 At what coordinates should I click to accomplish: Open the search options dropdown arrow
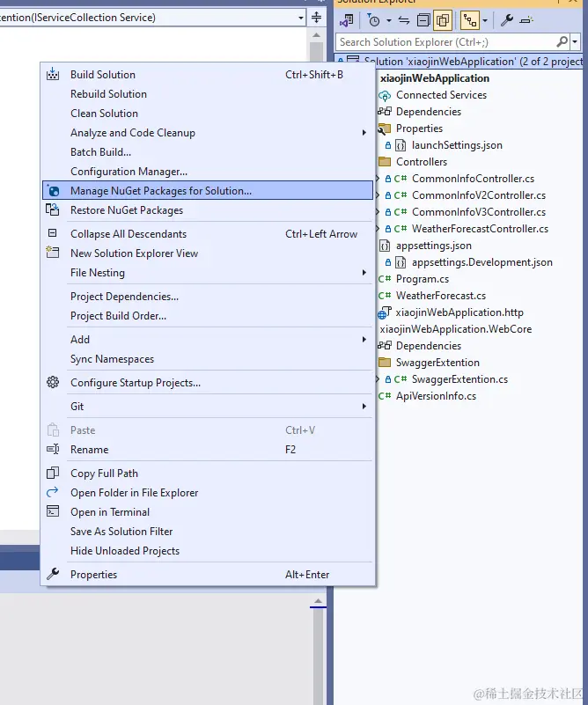[575, 42]
